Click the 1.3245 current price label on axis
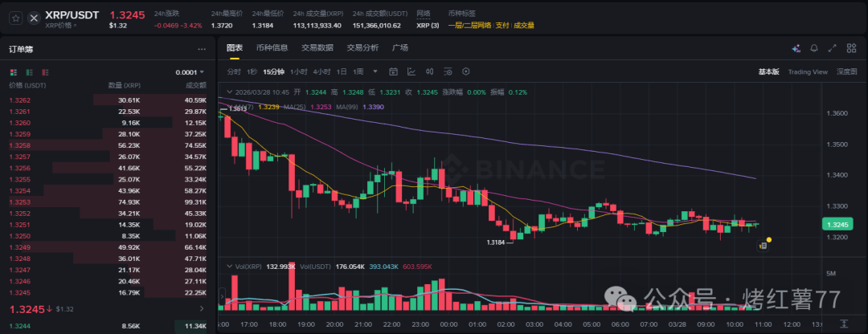Image resolution: width=868 pixels, height=334 pixels. point(840,226)
